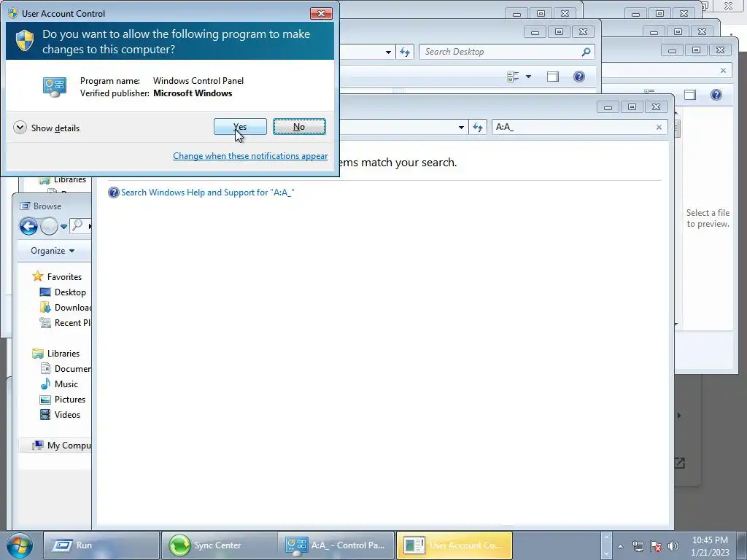Switch to User Account Control taskbar button
747x560 pixels.
pos(454,545)
